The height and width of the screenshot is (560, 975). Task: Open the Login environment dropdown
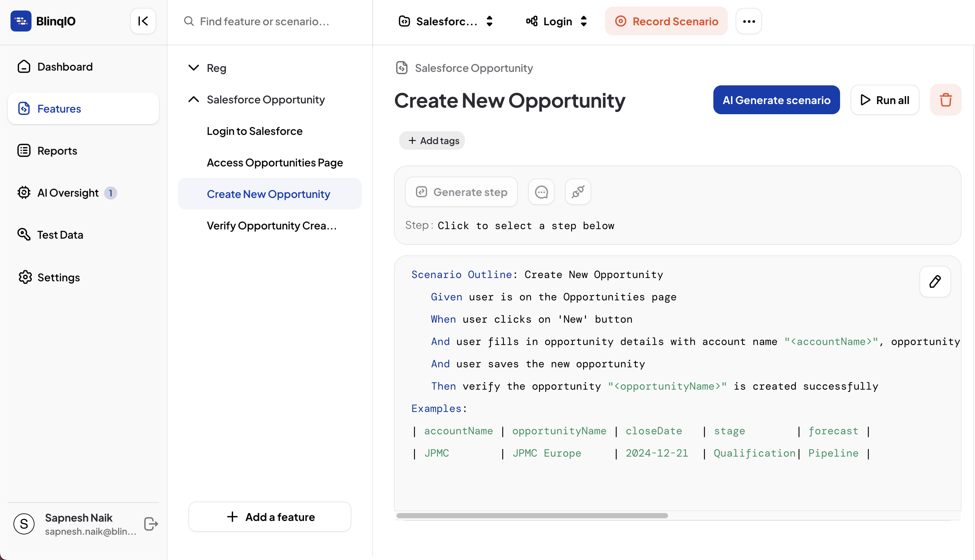click(556, 21)
